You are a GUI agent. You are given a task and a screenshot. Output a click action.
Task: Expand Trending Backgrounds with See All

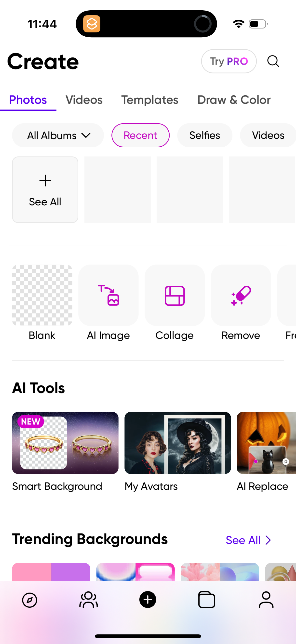click(x=248, y=540)
